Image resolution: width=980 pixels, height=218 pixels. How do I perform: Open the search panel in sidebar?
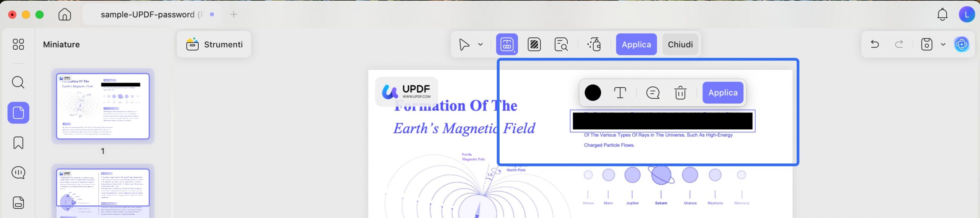(18, 82)
